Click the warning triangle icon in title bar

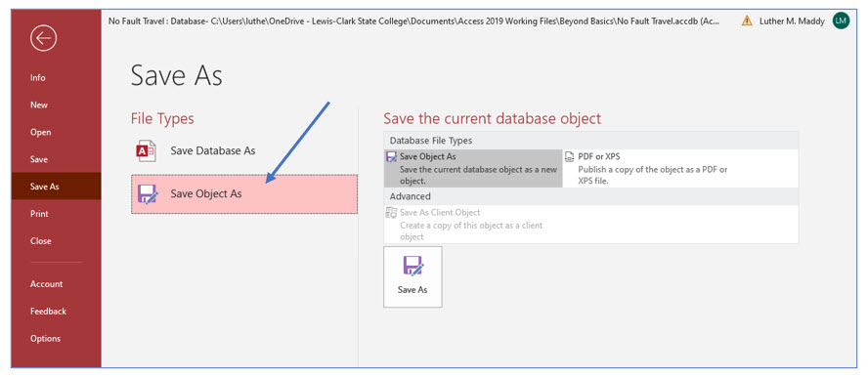pyautogui.click(x=747, y=21)
